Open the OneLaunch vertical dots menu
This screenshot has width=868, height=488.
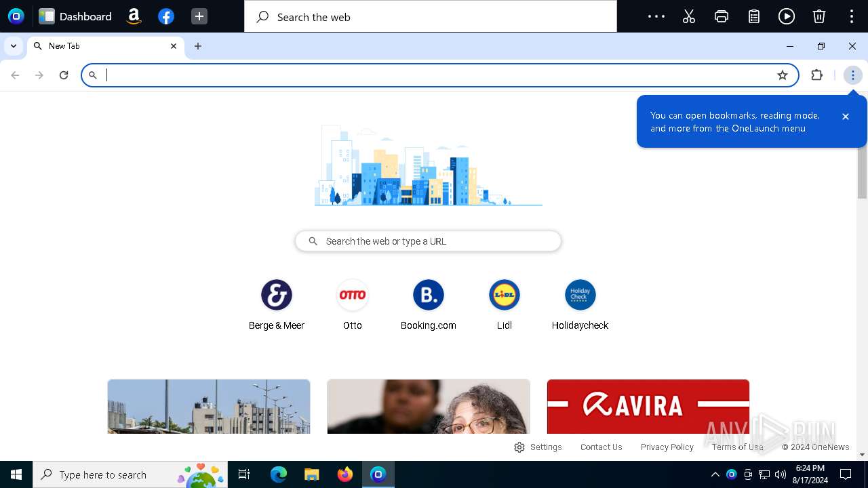(852, 16)
